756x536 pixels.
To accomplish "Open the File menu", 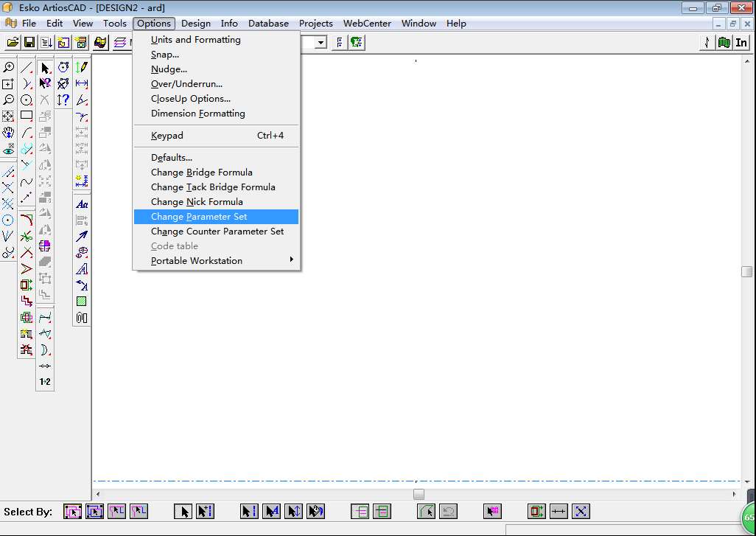I will pyautogui.click(x=29, y=23).
